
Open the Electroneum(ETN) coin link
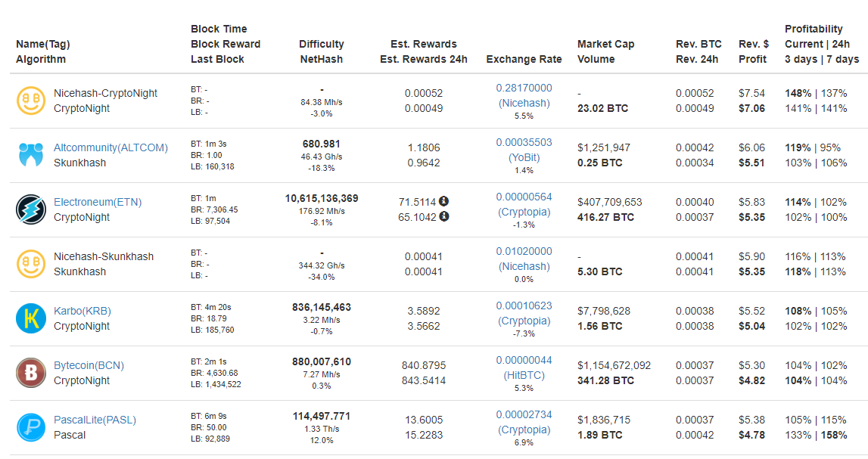(x=98, y=202)
